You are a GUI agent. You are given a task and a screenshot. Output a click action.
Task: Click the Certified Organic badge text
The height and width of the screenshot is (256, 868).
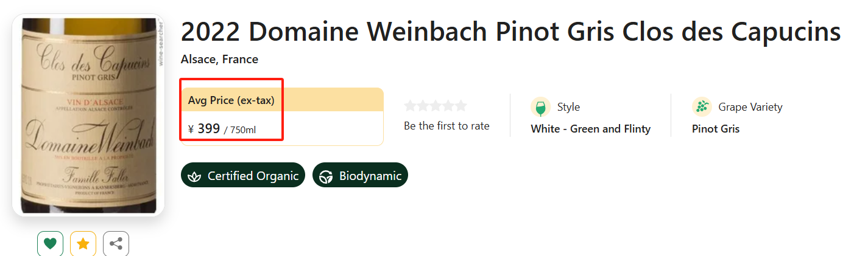click(253, 176)
